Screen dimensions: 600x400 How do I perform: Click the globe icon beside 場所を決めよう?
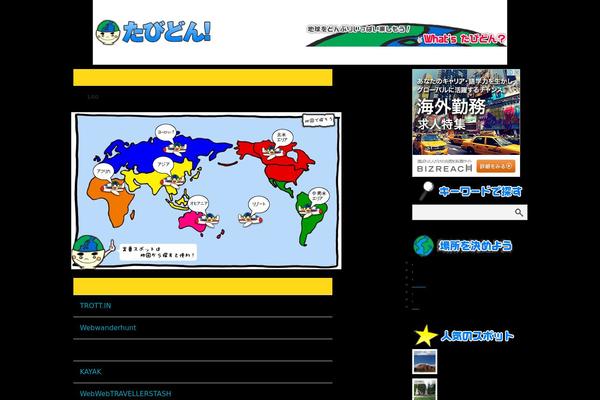click(x=423, y=245)
